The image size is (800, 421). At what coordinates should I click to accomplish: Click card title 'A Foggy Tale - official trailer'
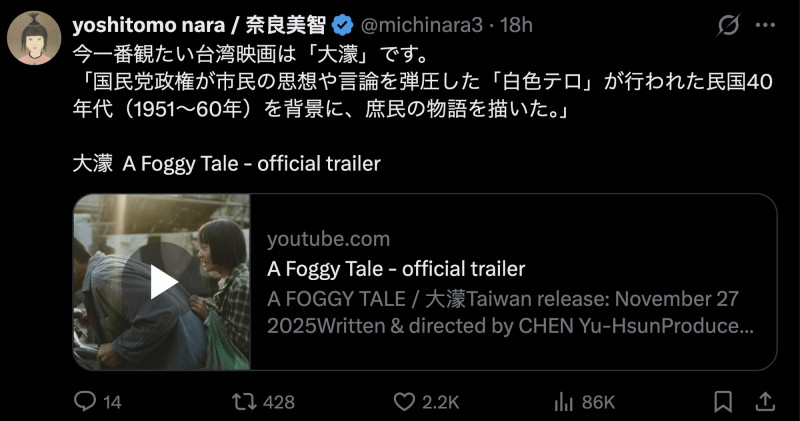[396, 268]
